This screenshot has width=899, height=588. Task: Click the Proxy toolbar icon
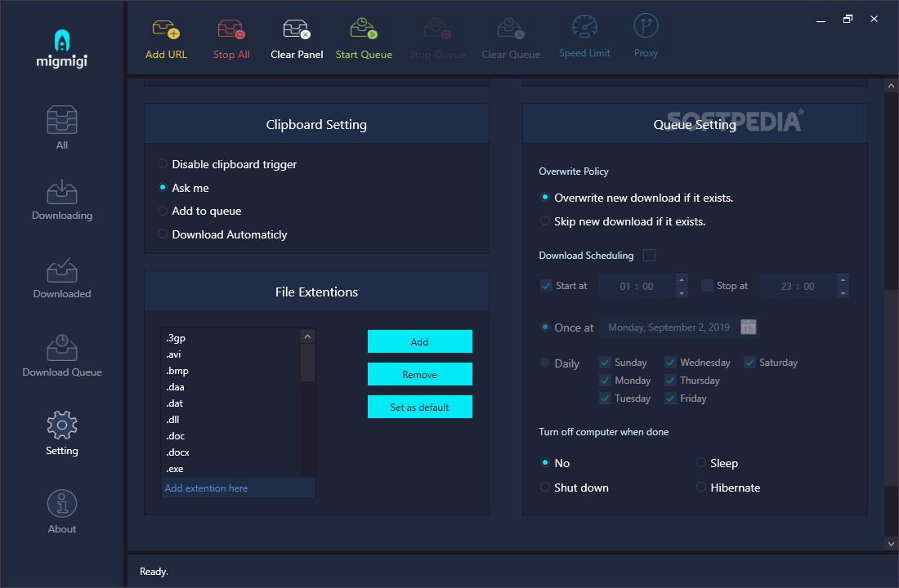pos(646,36)
